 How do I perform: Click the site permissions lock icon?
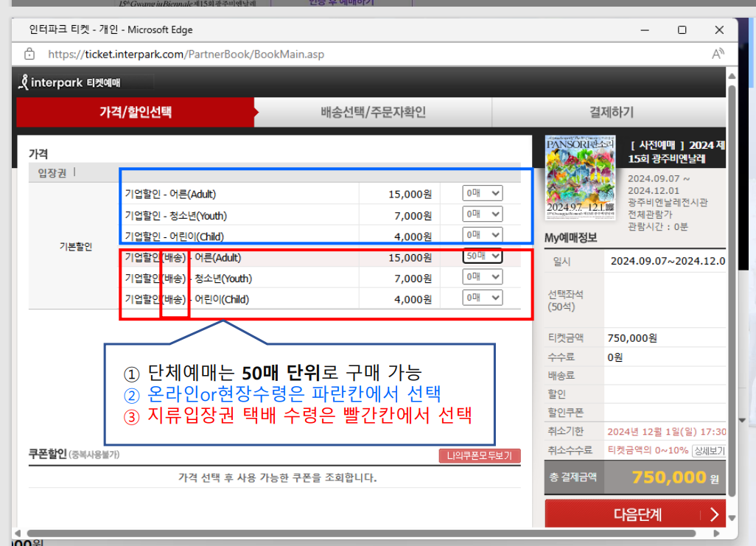click(29, 54)
